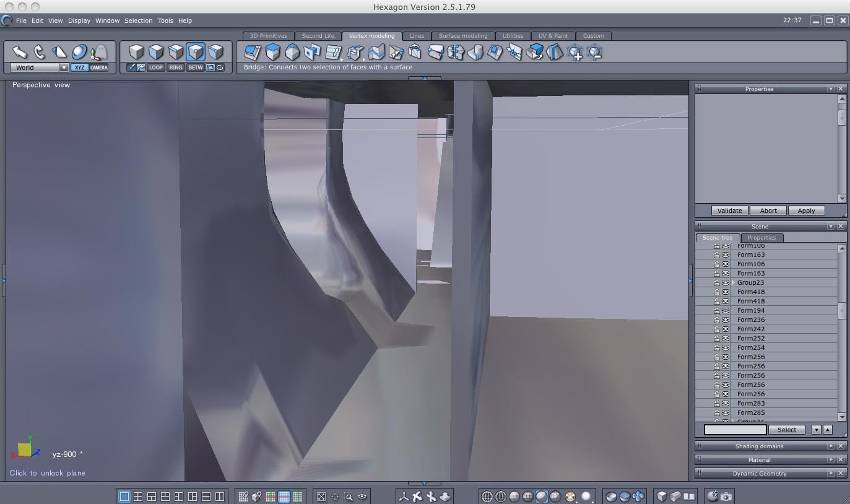Toggle the CAMERA manipulator mode
850x504 pixels.
[x=99, y=67]
